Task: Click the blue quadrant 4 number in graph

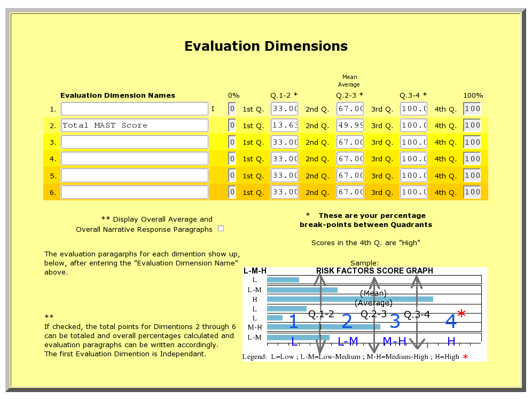Action: (451, 321)
